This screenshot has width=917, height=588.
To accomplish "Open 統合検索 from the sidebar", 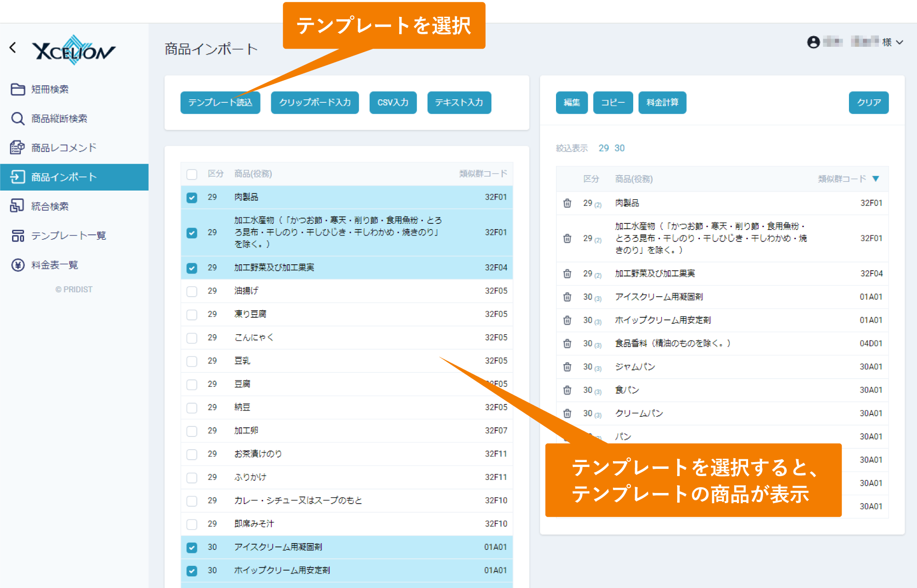I will [50, 206].
